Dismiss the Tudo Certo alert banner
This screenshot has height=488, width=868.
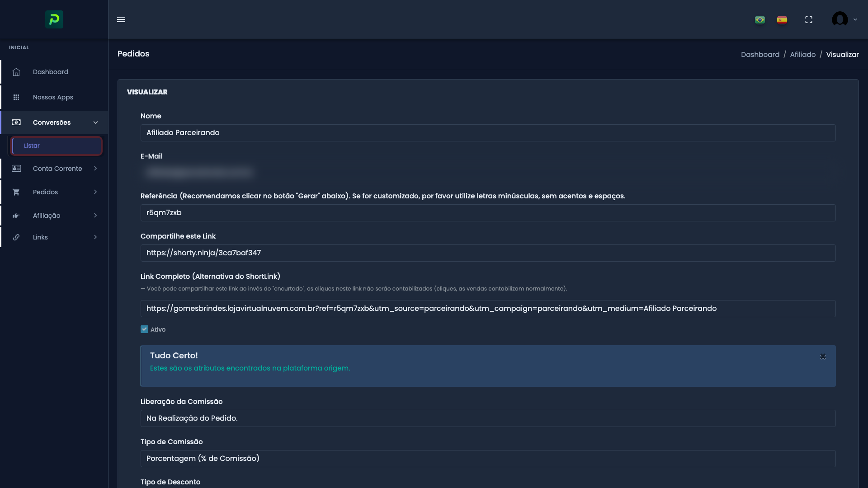(x=823, y=357)
